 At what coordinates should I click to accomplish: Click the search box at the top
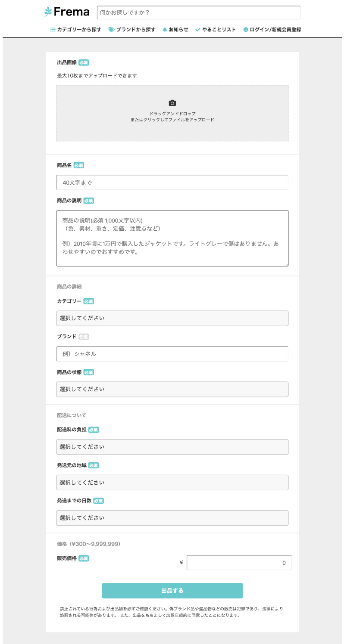pyautogui.click(x=198, y=13)
